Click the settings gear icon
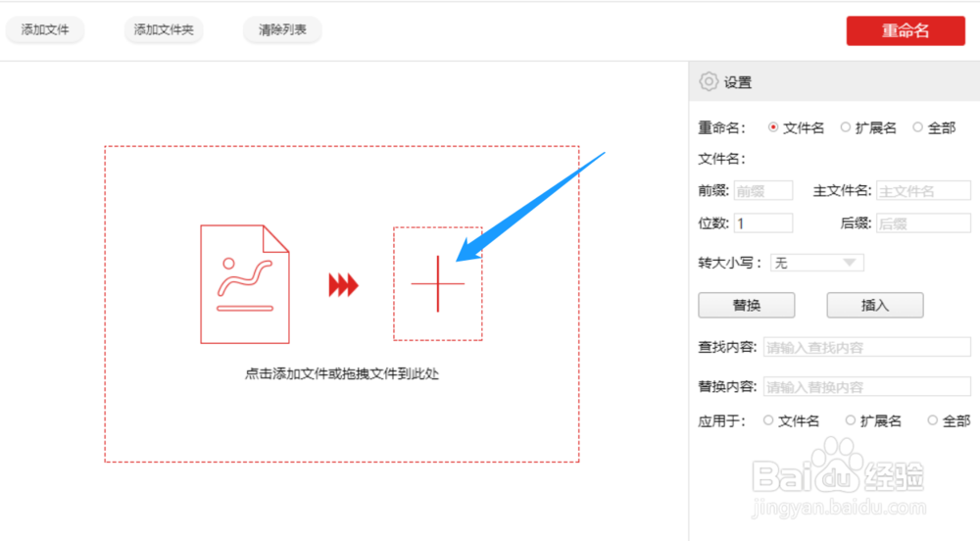 pos(709,82)
